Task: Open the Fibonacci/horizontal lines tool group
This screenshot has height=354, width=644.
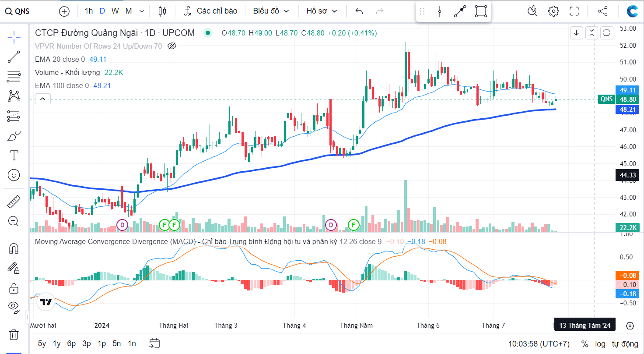Action: tap(14, 77)
